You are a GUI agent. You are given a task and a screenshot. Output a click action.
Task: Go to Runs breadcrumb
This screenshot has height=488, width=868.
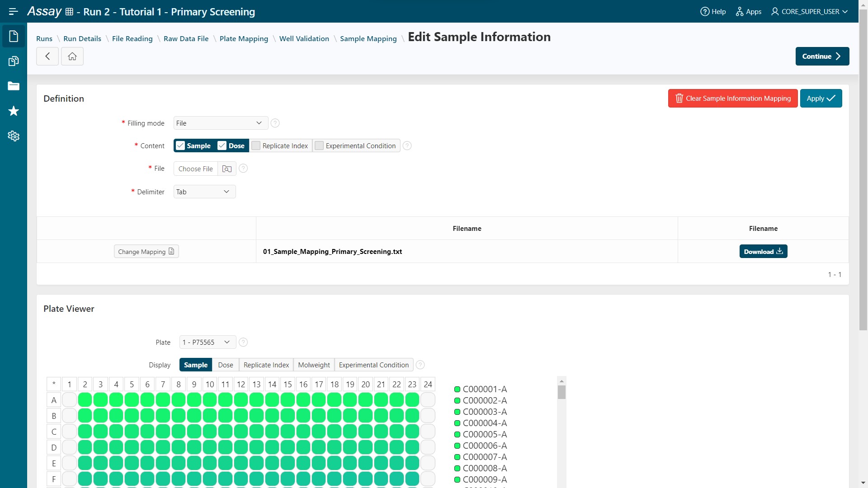[x=44, y=39]
